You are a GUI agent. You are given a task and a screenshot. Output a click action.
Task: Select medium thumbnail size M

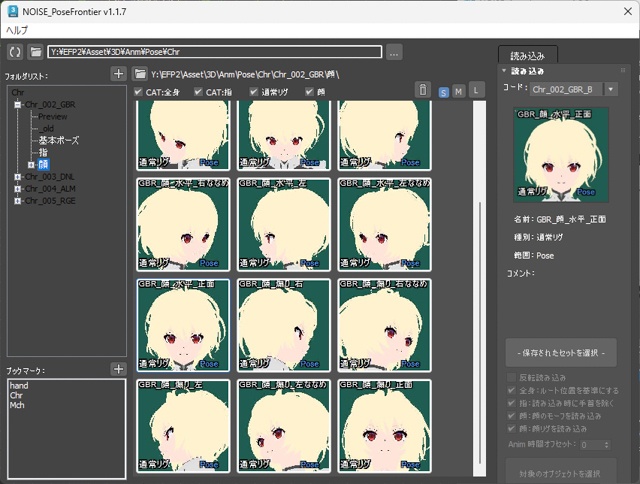[x=459, y=92]
